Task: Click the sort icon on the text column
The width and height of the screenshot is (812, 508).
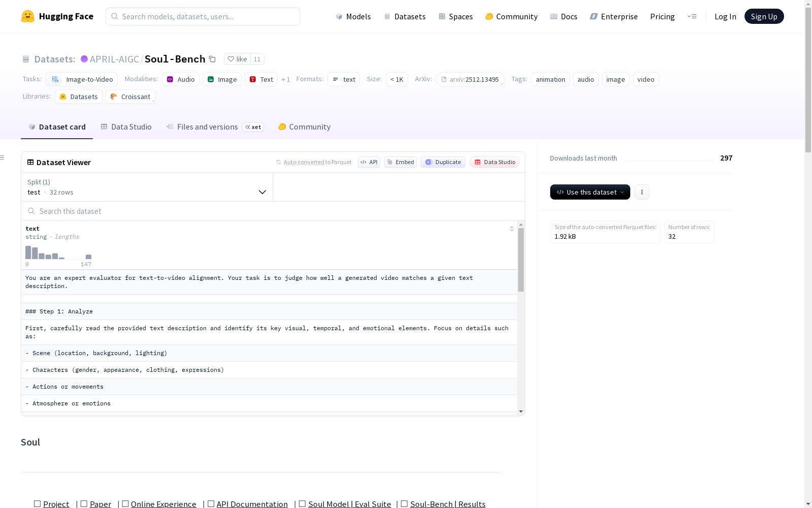Action: click(512, 229)
